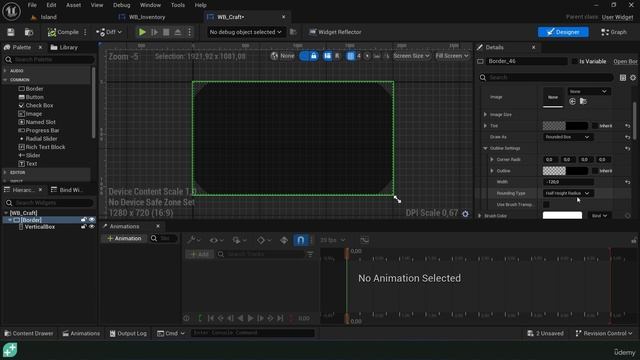The image size is (640, 360).
Task: Toggle visibility eye of [Border] row
Action: 91,220
